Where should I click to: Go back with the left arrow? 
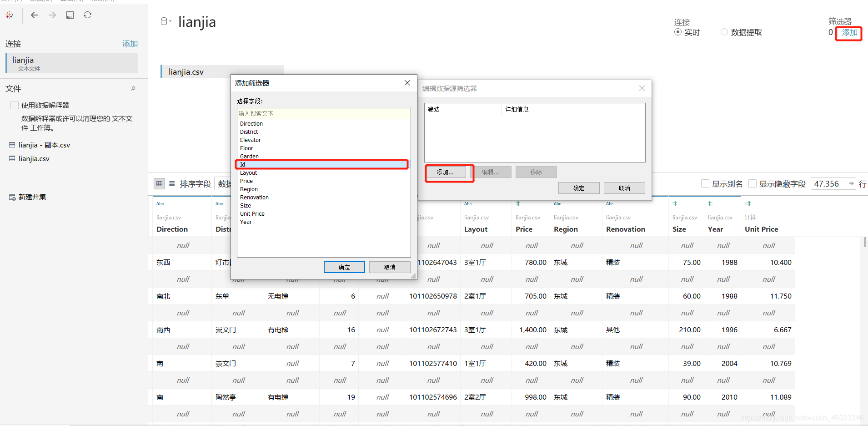pyautogui.click(x=35, y=15)
